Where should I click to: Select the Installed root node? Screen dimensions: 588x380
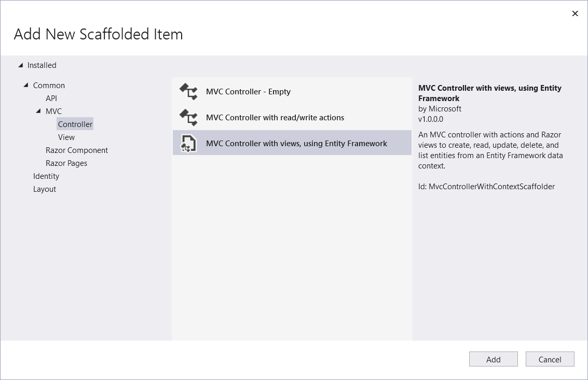(42, 65)
